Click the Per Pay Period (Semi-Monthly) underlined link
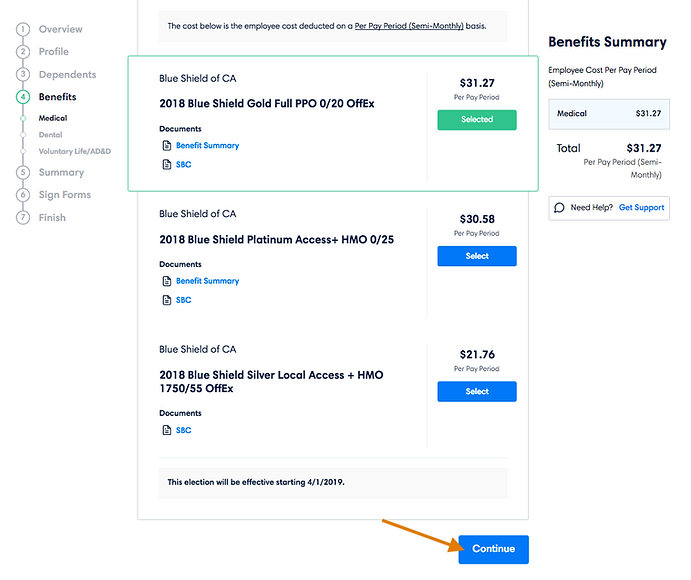Screen dimensions: 691x580 click(x=409, y=26)
